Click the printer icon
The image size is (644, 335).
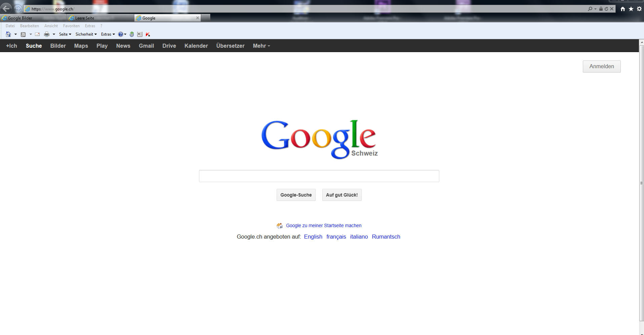47,34
